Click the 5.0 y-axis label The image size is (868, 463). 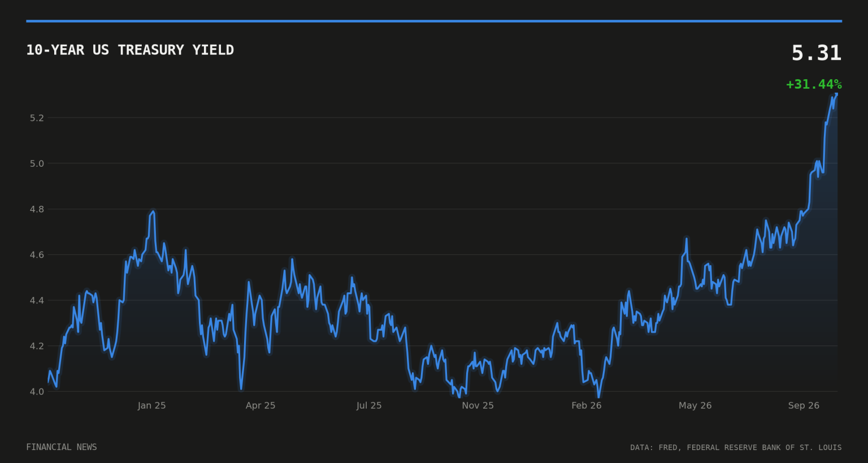pyautogui.click(x=37, y=164)
